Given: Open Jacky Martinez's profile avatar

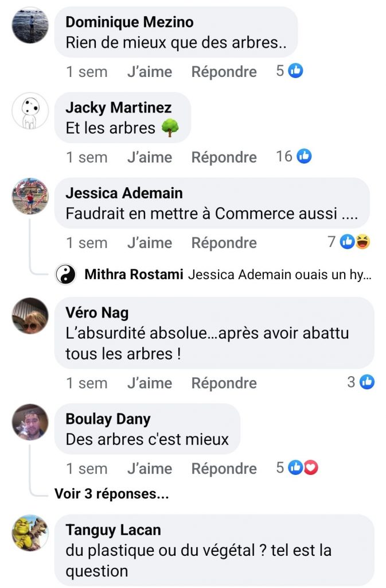Looking at the screenshot, I should 30,110.
